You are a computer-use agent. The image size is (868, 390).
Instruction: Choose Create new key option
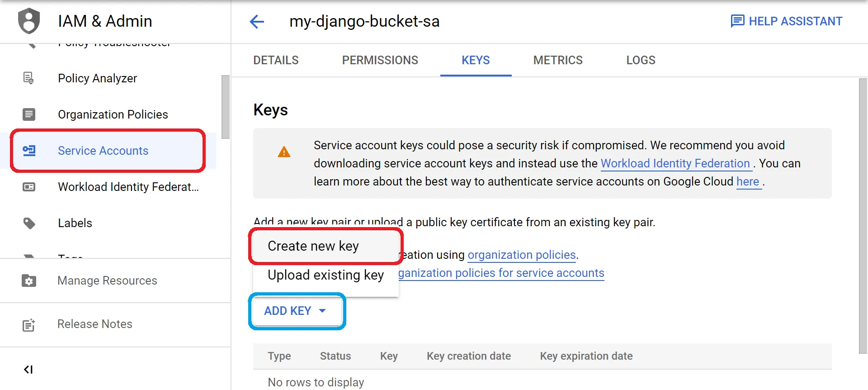313,246
